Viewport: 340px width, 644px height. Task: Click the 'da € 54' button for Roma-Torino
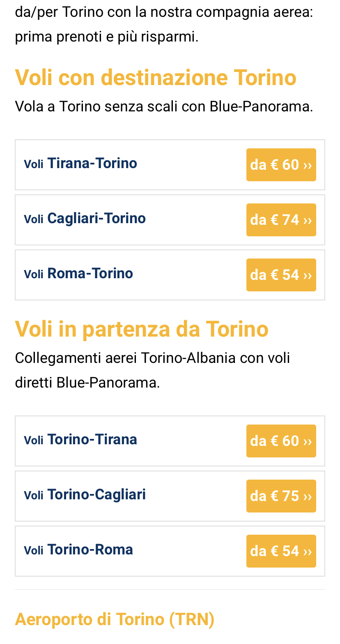pyautogui.click(x=281, y=275)
